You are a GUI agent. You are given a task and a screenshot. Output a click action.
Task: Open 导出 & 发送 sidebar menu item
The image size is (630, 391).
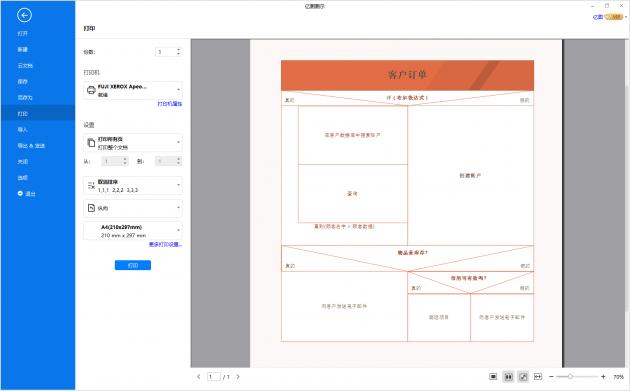(x=31, y=145)
